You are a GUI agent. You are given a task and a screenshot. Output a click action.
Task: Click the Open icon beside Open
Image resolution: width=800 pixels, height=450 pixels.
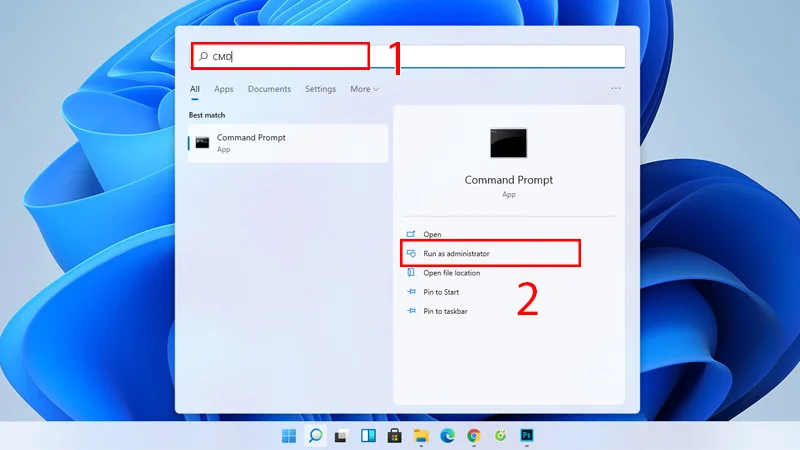tap(411, 234)
